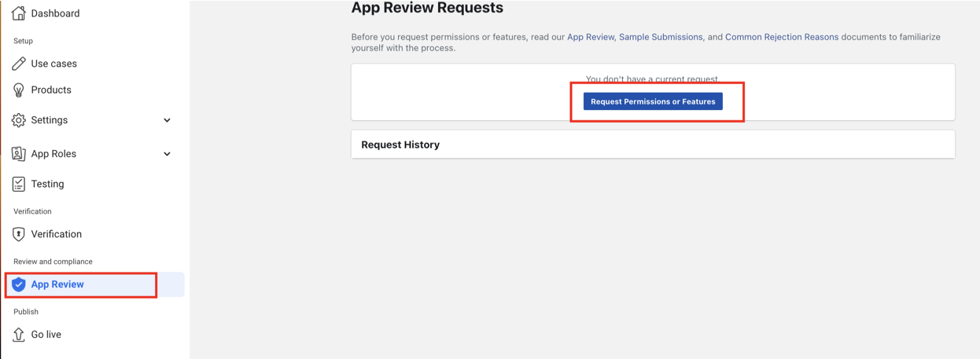Viewport: 980px width, 359px height.
Task: Click the Settings gear icon
Action: coord(19,120)
